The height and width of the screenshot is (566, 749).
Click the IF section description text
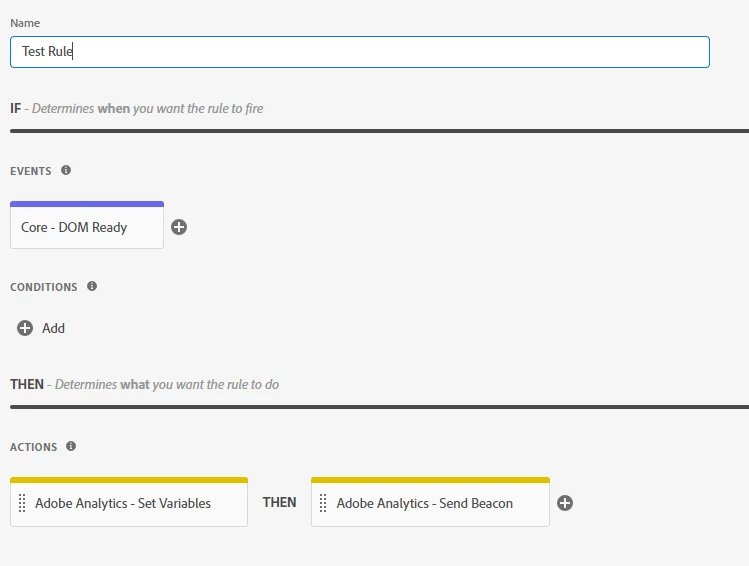(148, 108)
